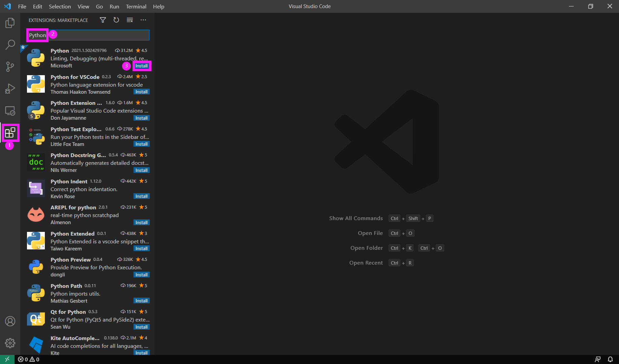The image size is (619, 364).
Task: Open the Edit menu
Action: [37, 6]
